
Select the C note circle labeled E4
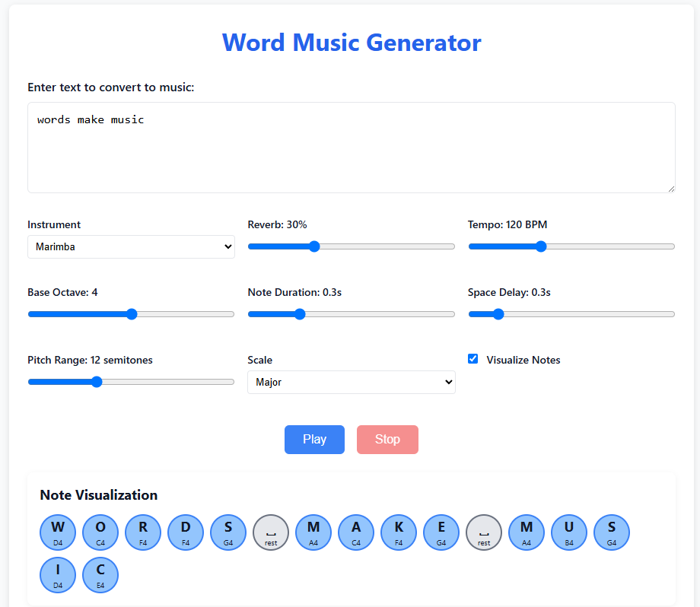[100, 575]
